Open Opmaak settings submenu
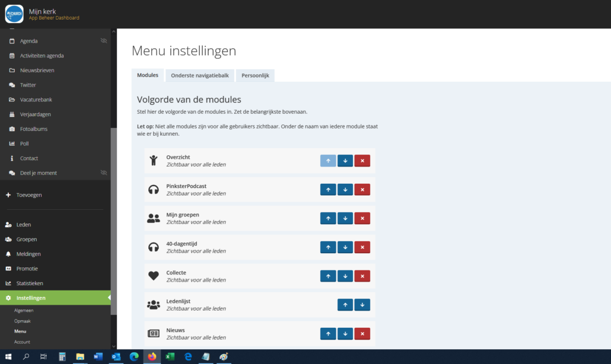The height and width of the screenshot is (364, 611). click(22, 321)
